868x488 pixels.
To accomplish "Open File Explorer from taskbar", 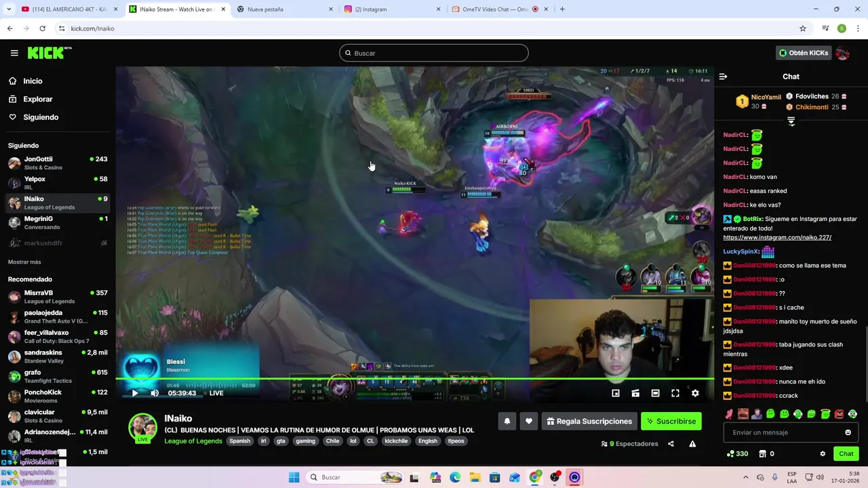I will [x=475, y=477].
